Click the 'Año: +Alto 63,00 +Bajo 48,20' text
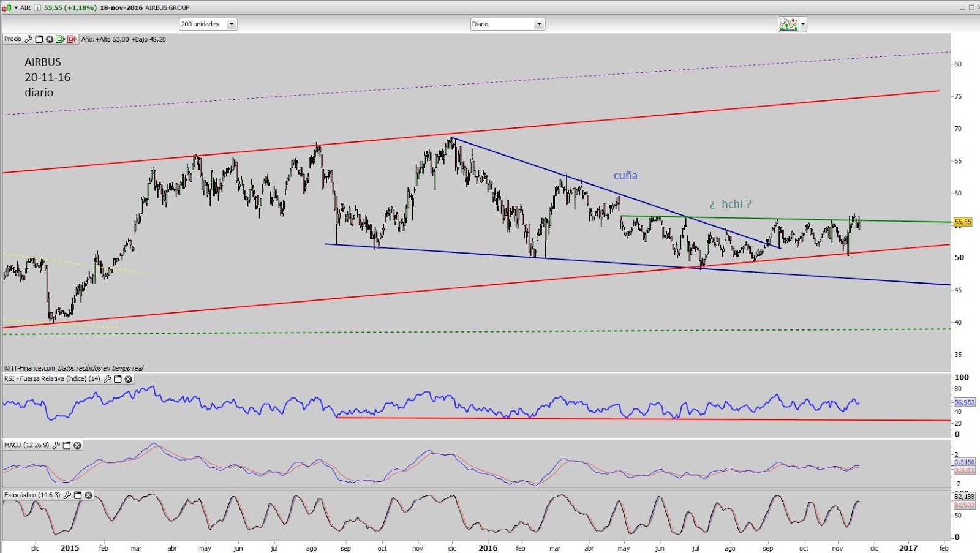Viewport: 980px width, 553px height. click(124, 39)
